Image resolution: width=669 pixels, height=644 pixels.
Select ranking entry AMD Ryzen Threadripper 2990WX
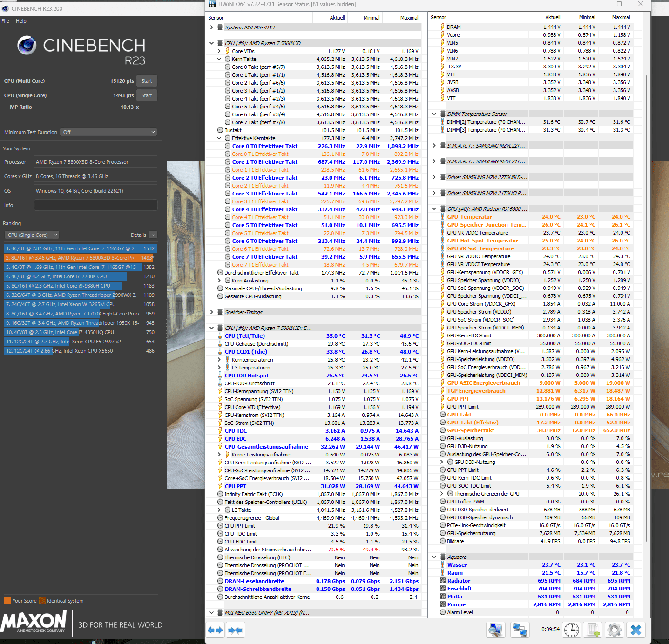(x=80, y=295)
